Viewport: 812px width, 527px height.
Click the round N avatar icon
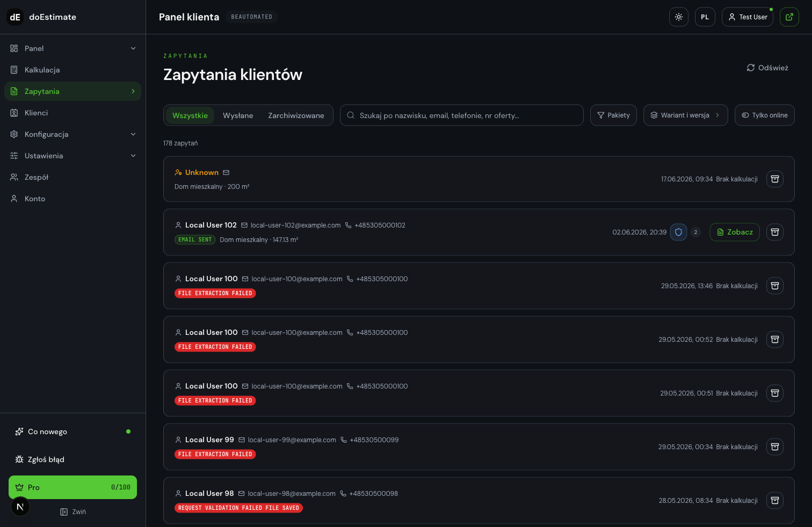[x=20, y=507]
